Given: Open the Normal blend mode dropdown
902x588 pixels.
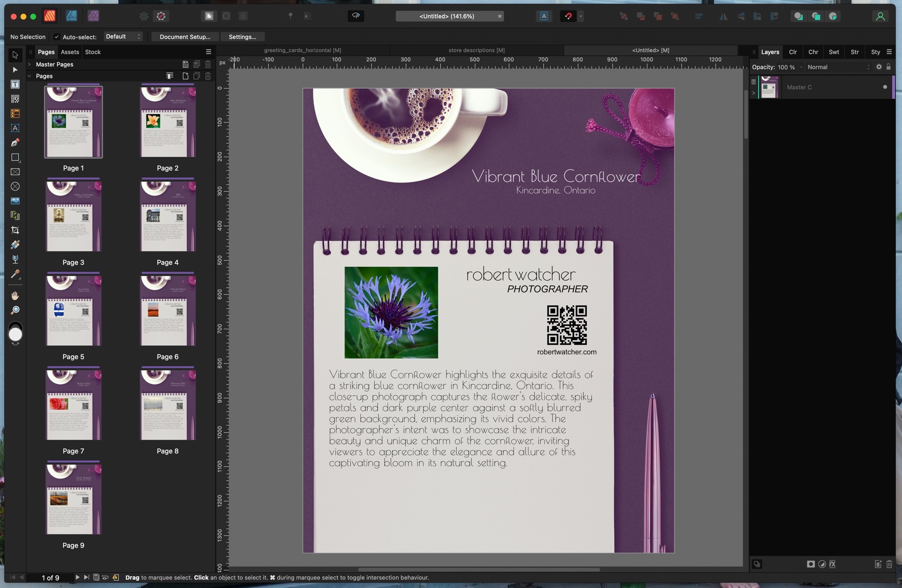Looking at the screenshot, I should click(x=839, y=67).
